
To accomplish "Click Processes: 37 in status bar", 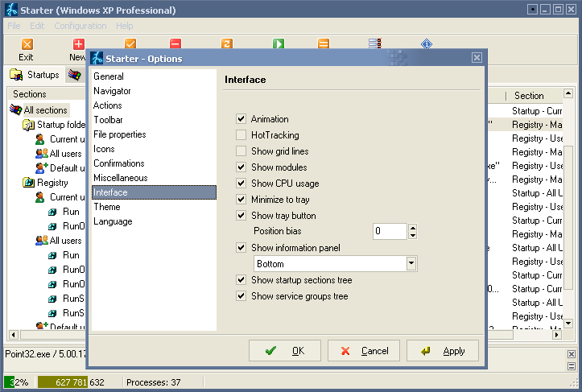I will [153, 382].
